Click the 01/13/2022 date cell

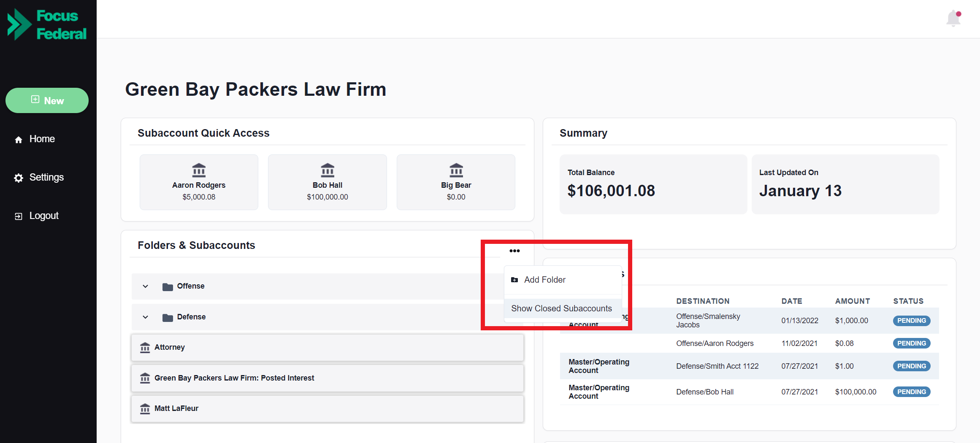coord(800,321)
